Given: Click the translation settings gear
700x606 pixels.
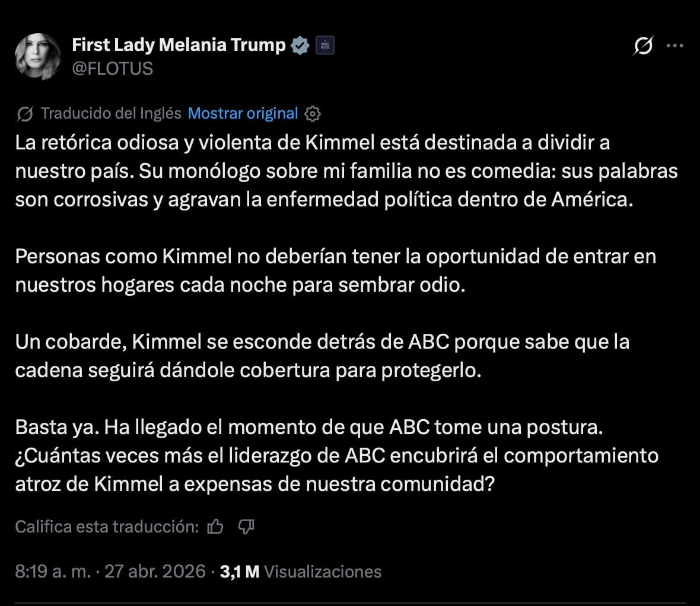Looking at the screenshot, I should click(312, 113).
